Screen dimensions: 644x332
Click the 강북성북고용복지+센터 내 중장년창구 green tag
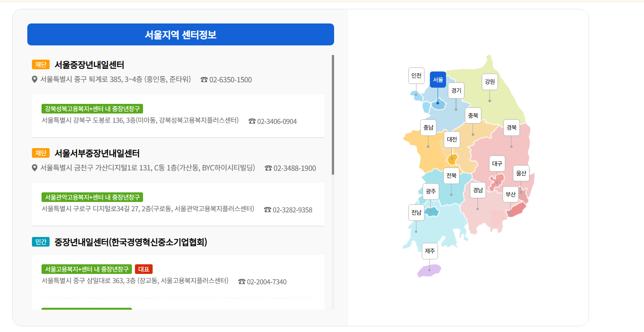[92, 109]
